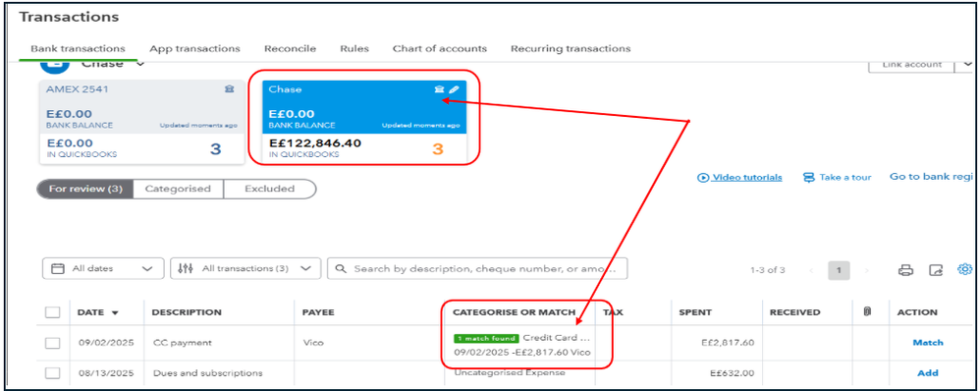Click the Video tutorials link
Viewport: 980px width, 391px height.
coord(747,178)
